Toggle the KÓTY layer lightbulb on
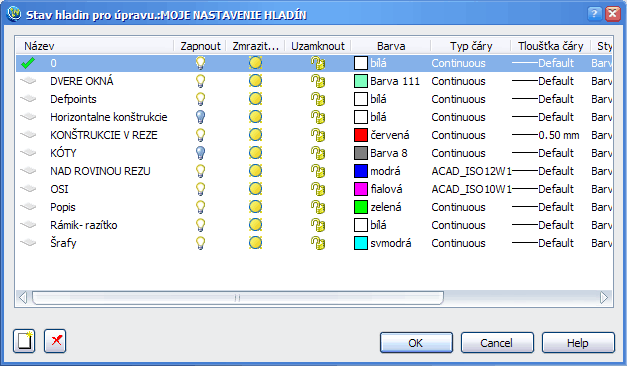 pyautogui.click(x=200, y=153)
